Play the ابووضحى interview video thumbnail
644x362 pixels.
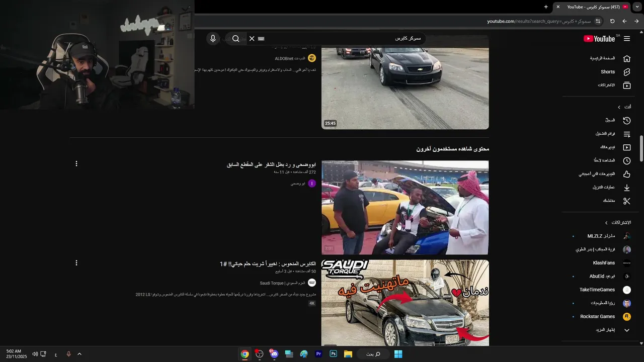[405, 208]
